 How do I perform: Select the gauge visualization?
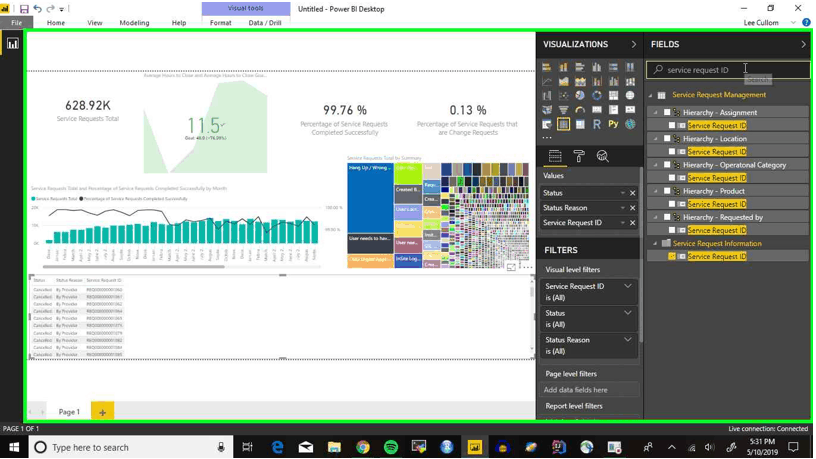tap(580, 110)
